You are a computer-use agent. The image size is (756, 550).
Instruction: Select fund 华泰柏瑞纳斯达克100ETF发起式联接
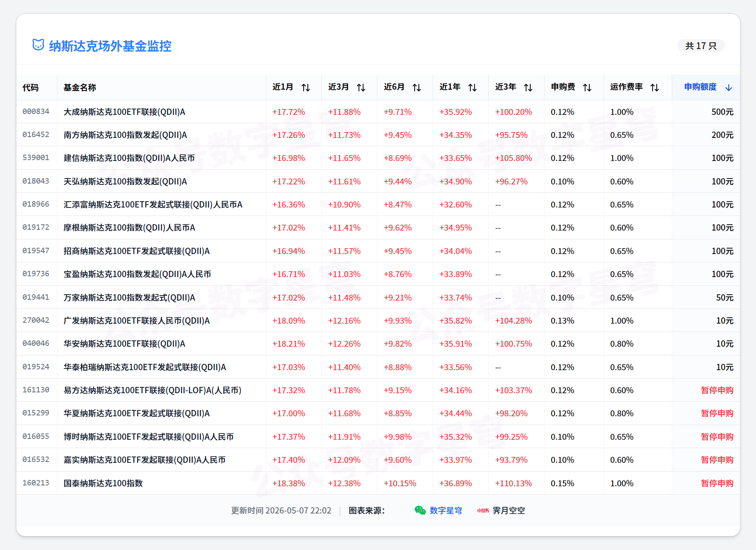tap(145, 367)
